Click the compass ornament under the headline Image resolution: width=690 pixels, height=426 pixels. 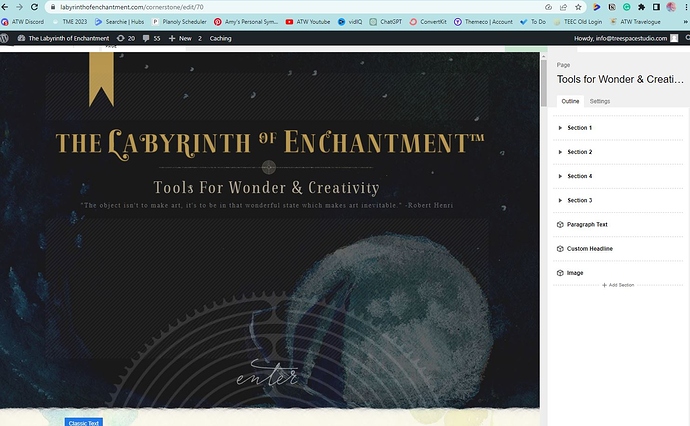(x=268, y=167)
